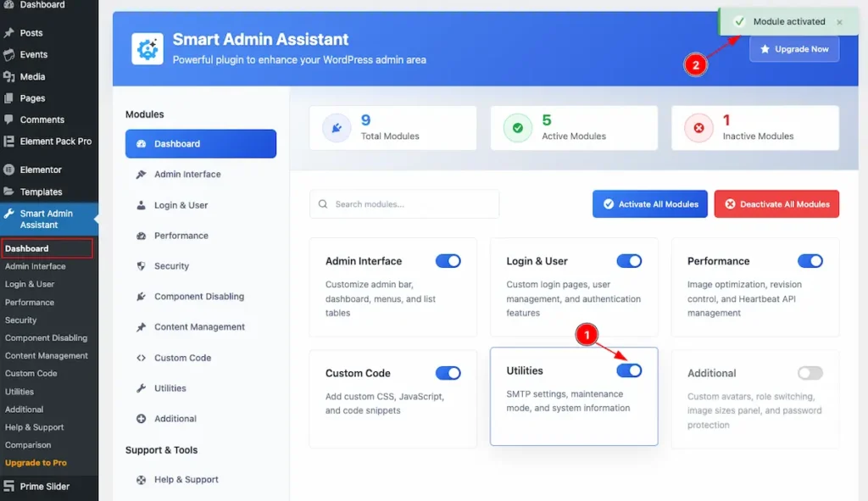Open Help & Support submenu link in WordPress sidebar
Image resolution: width=868 pixels, height=501 pixels.
coord(34,426)
